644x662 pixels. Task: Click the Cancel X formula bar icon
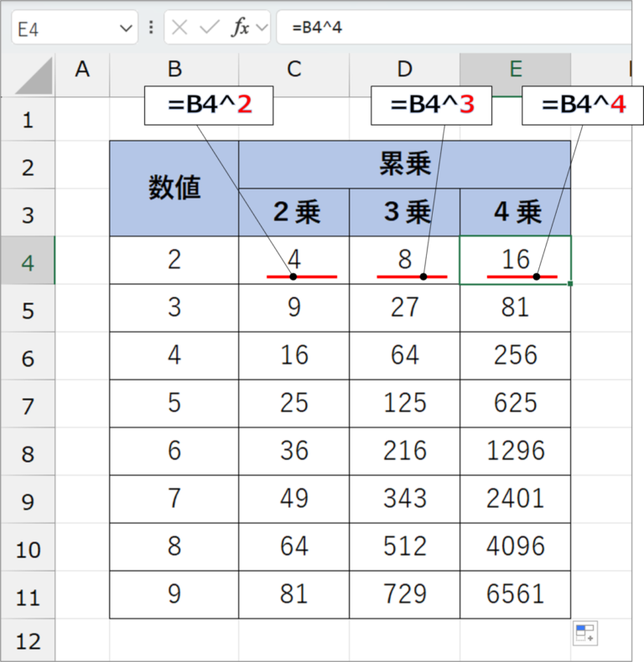pyautogui.click(x=179, y=28)
